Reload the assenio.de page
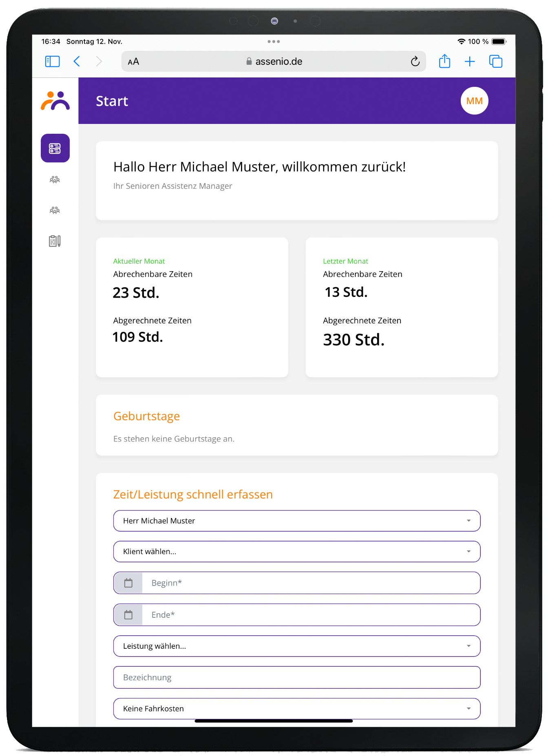This screenshot has height=756, width=548. [415, 61]
